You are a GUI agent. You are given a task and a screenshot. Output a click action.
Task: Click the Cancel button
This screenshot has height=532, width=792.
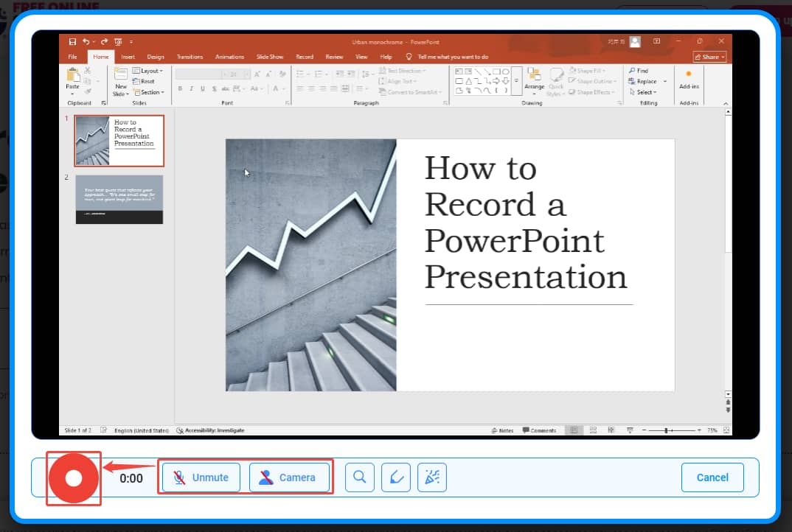712,477
